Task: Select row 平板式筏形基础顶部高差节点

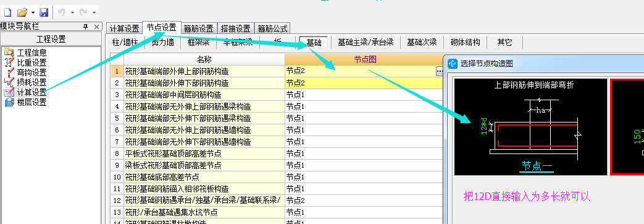Action: pyautogui.click(x=204, y=153)
